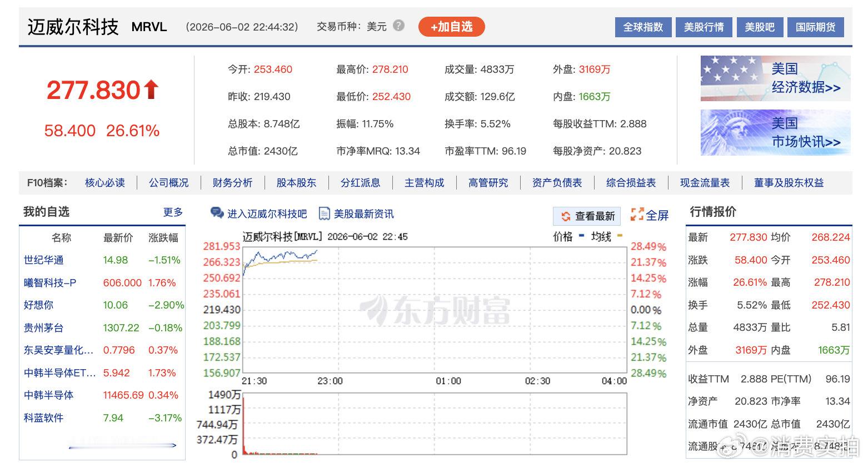
Task: Open the 资产负债表 tab
Action: (x=557, y=183)
